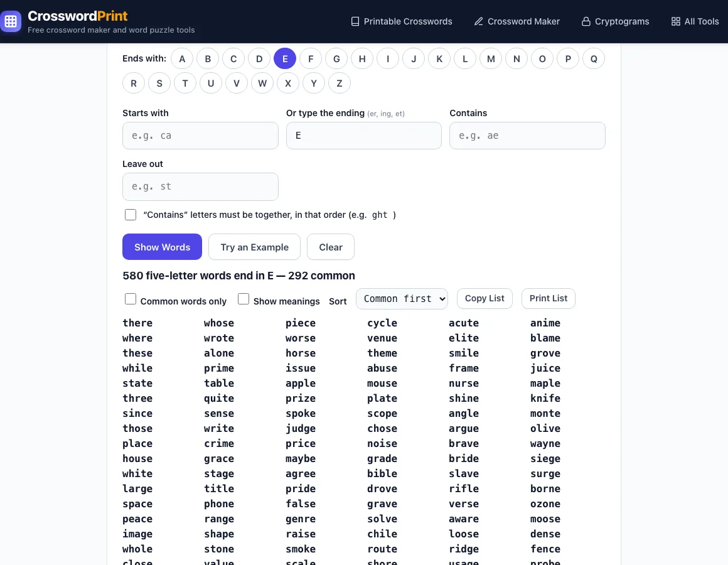Image resolution: width=728 pixels, height=565 pixels.
Task: Click the Cryptograms lock icon
Action: pyautogui.click(x=586, y=21)
